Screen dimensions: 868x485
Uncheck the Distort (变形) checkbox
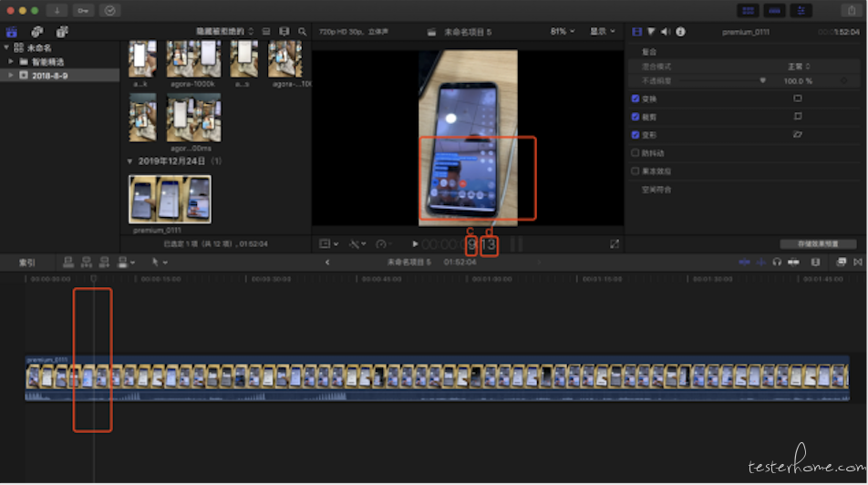[x=635, y=135]
